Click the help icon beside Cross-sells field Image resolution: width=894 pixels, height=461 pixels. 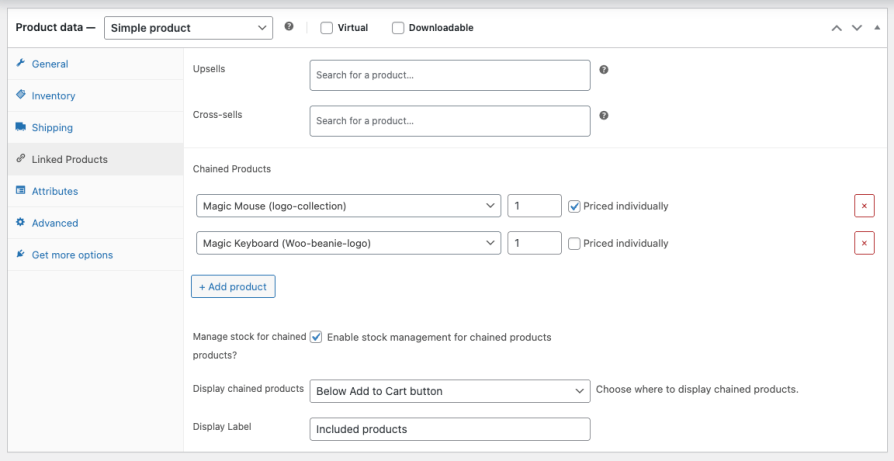(x=604, y=116)
